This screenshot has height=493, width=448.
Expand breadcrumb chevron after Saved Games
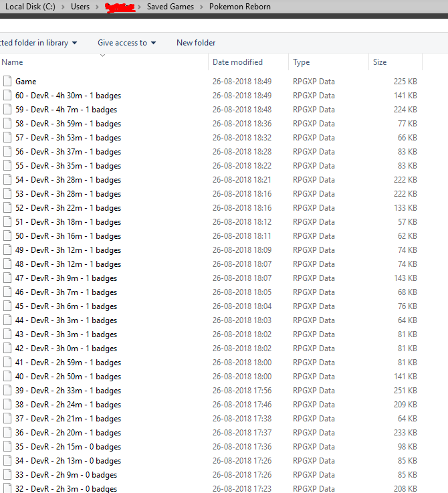(x=201, y=7)
